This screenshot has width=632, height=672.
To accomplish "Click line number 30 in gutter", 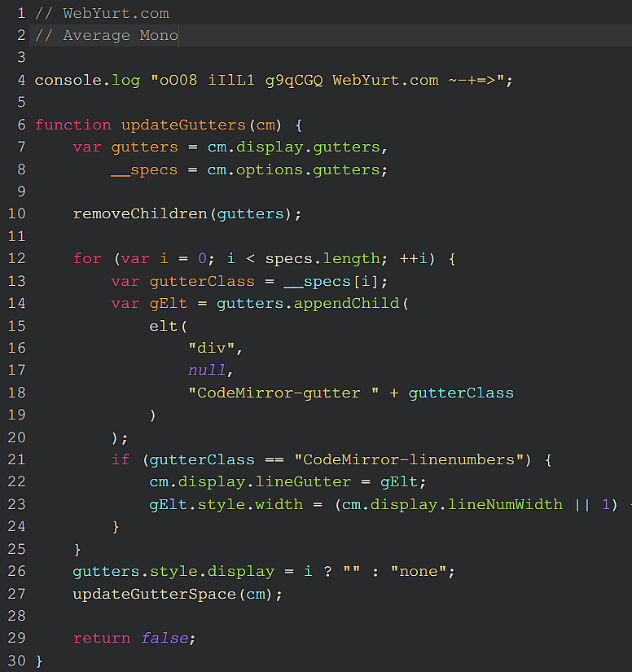I will pyautogui.click(x=17, y=661).
